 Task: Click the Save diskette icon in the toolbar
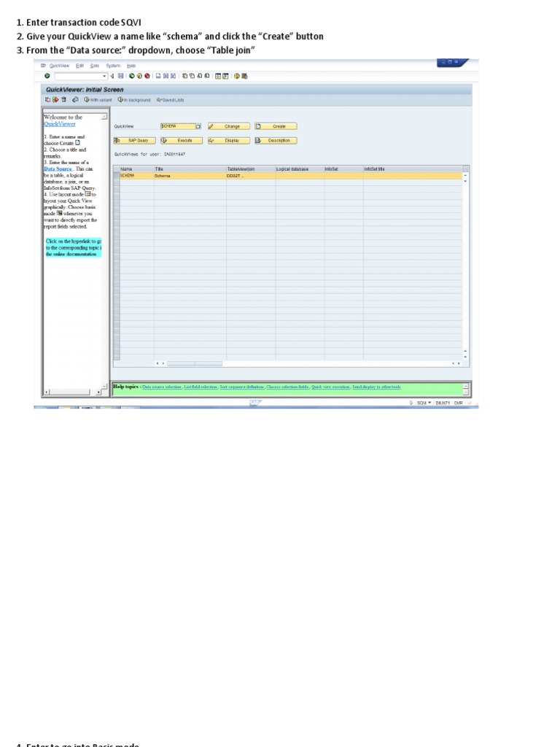pyautogui.click(x=121, y=76)
